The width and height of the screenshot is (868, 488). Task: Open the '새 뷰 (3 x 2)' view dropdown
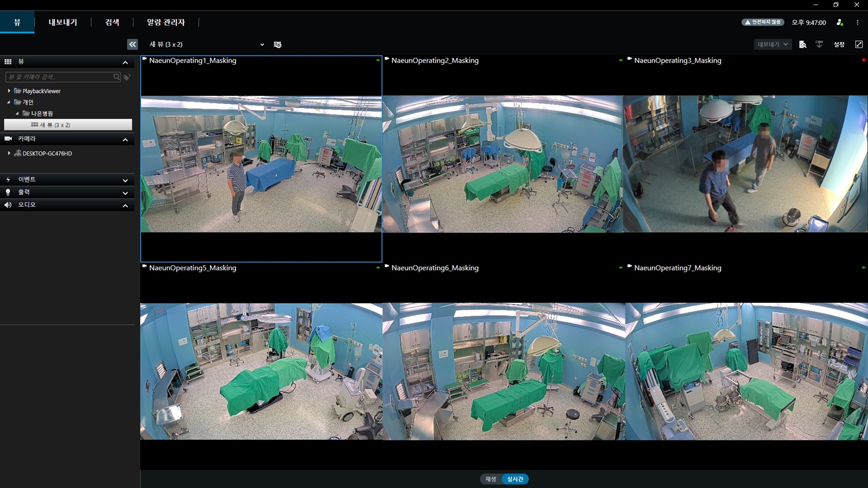coord(206,45)
